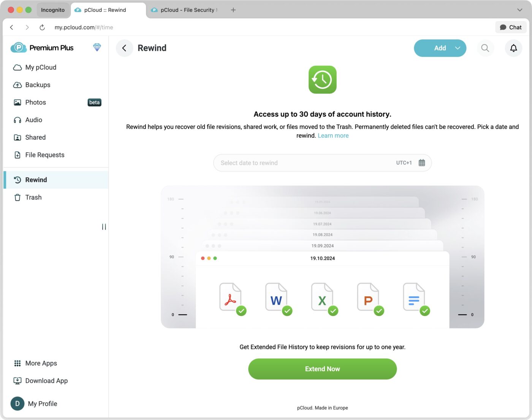Image resolution: width=532 pixels, height=420 pixels.
Task: Reload the page with browser refresh icon
Action: tap(42, 27)
